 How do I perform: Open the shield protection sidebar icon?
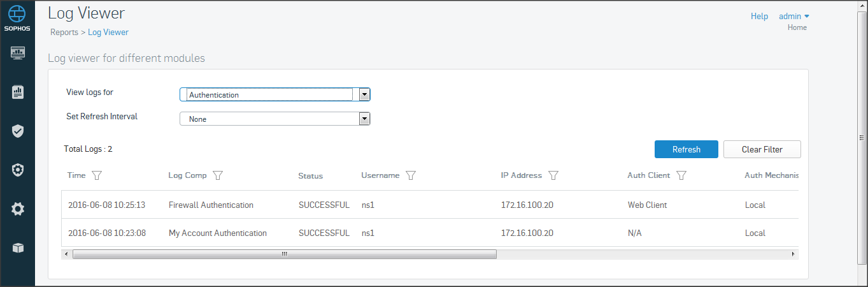[x=18, y=131]
